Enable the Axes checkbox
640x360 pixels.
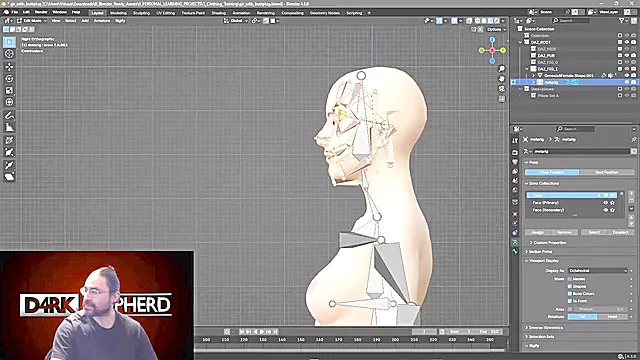coord(570,309)
